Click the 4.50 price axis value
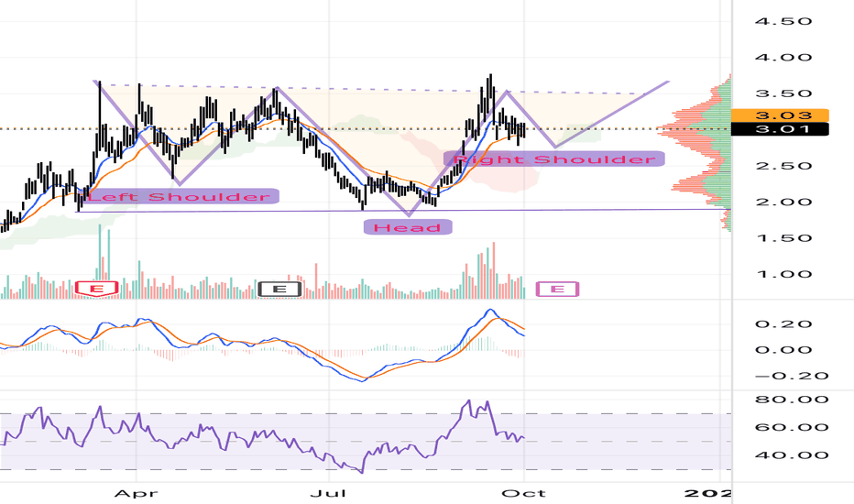 783,21
